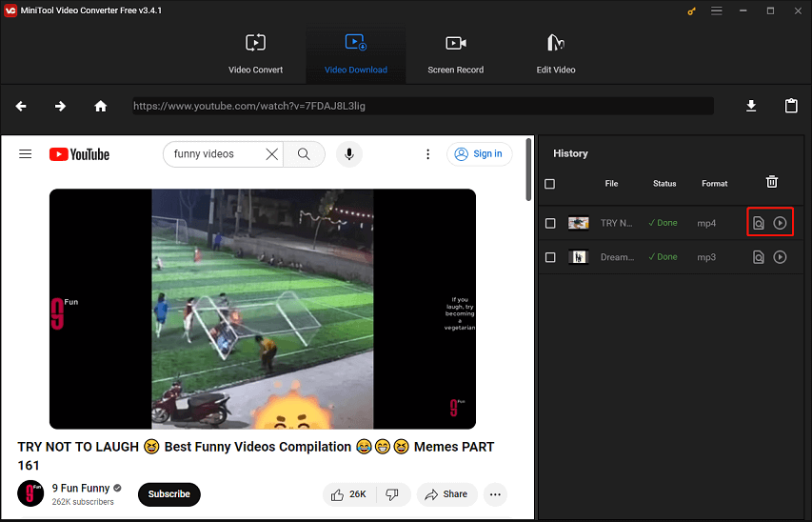Navigate to file for TRY N... row
This screenshot has width=812, height=522.
click(758, 223)
